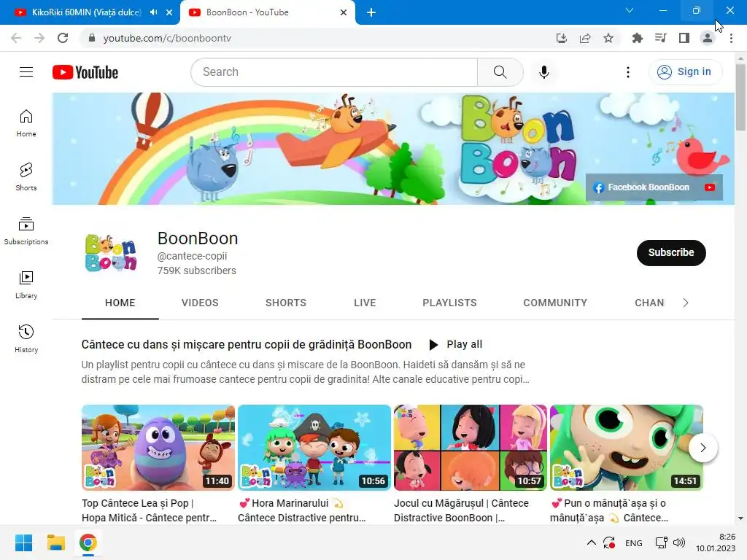Bookmark this page with star icon
This screenshot has width=747, height=560.
click(608, 38)
